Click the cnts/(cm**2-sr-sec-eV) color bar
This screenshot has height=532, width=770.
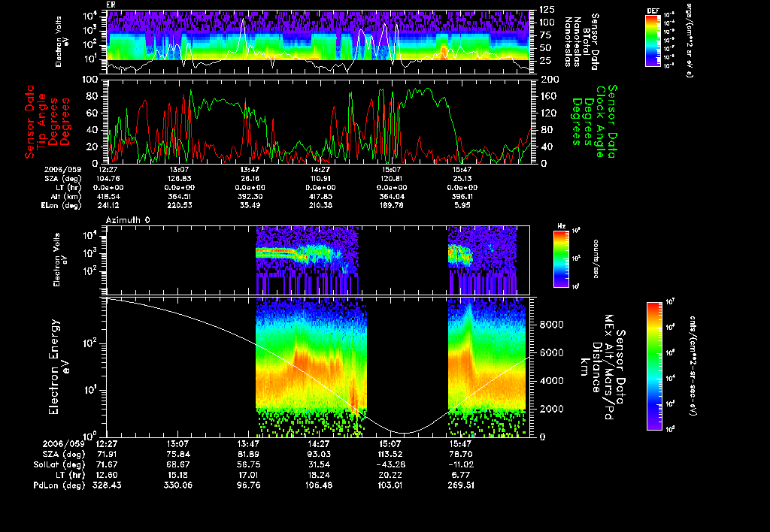pos(654,366)
